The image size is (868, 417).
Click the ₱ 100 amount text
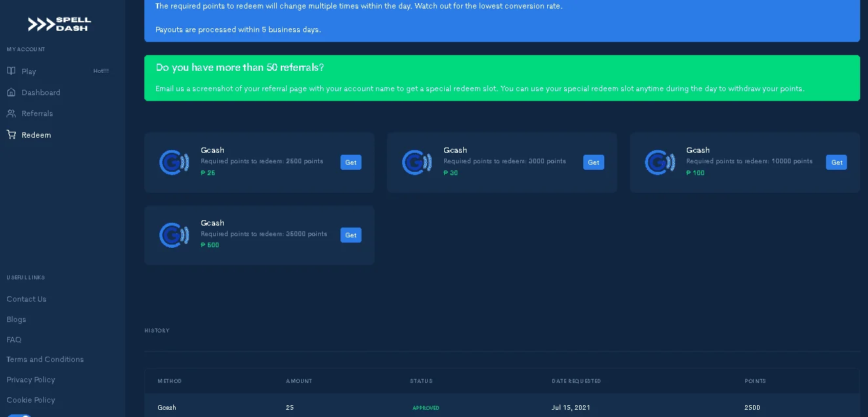(x=695, y=173)
